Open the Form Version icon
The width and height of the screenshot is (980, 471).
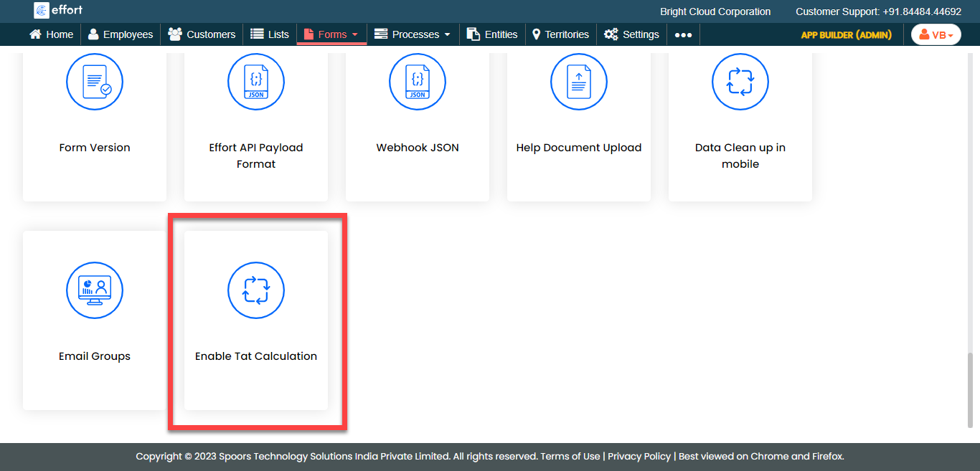tap(95, 82)
